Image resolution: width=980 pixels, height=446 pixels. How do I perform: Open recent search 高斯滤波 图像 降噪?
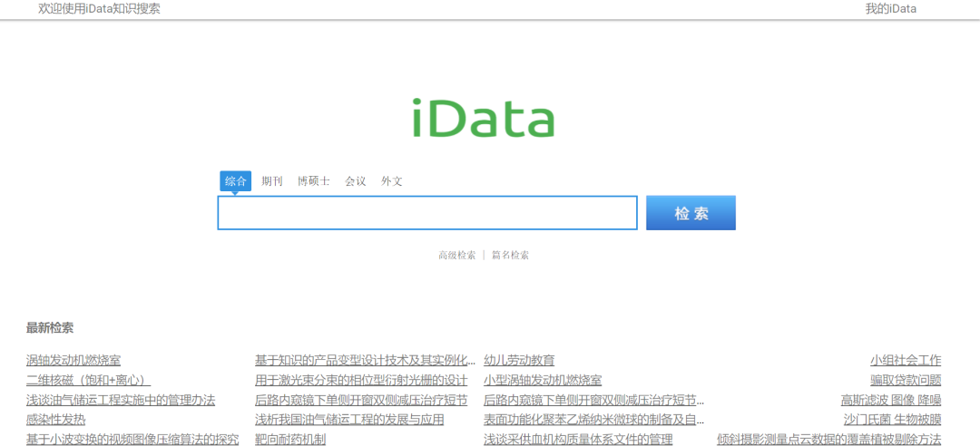click(891, 401)
